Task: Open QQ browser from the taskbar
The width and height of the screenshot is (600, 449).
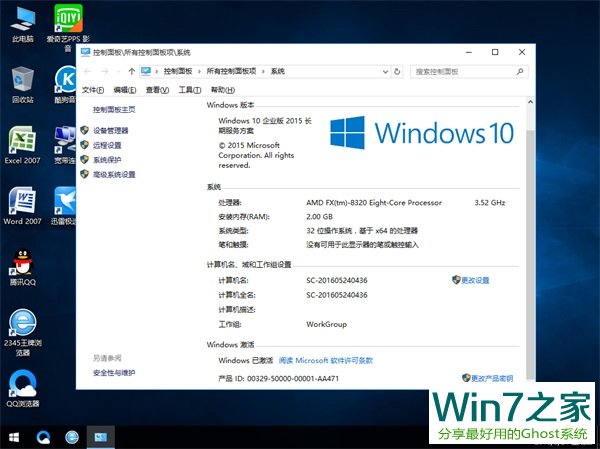Action: (43, 437)
